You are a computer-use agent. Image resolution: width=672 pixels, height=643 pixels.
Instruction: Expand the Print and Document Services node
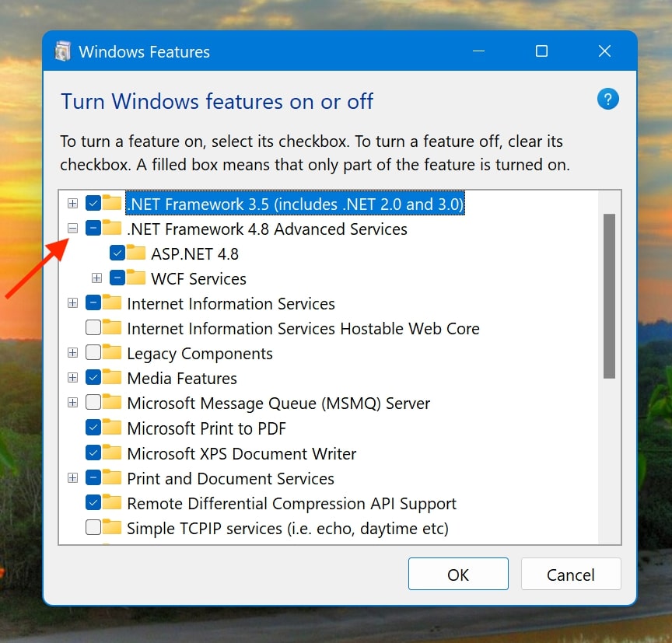72,478
